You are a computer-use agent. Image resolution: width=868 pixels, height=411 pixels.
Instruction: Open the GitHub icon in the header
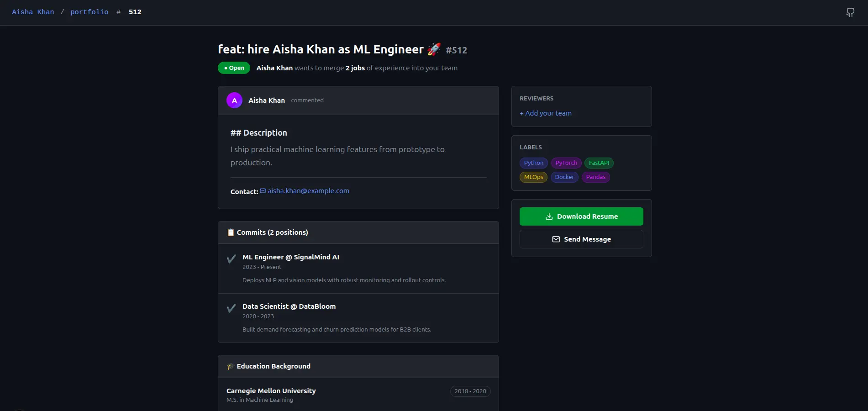850,12
